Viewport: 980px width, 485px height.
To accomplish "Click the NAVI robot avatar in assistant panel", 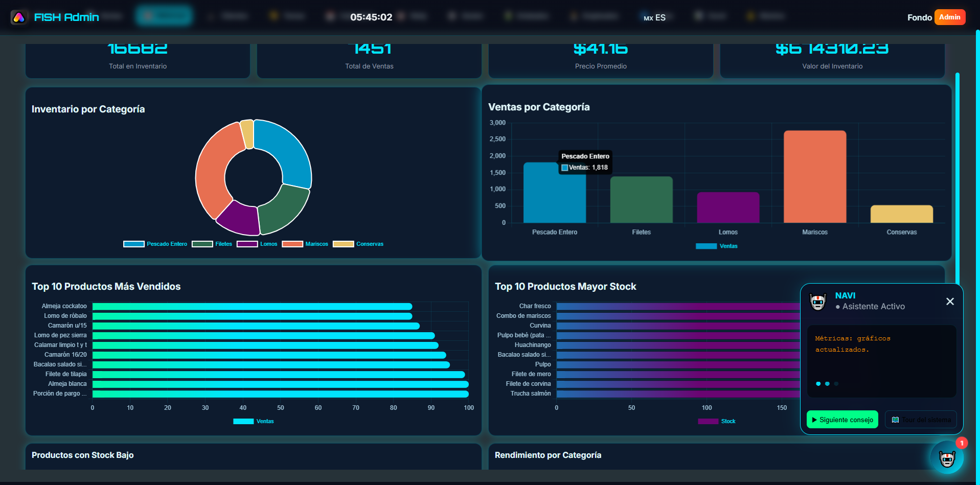I will click(x=818, y=302).
